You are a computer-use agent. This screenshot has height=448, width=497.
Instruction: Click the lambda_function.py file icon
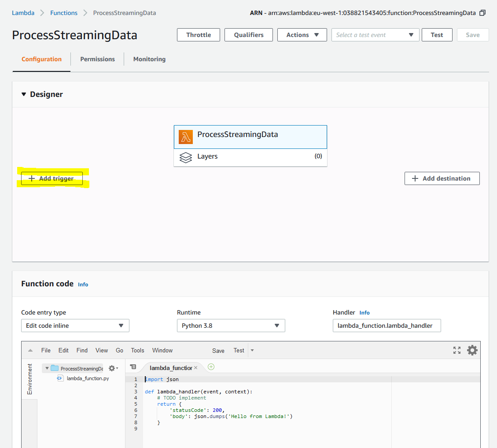59,378
